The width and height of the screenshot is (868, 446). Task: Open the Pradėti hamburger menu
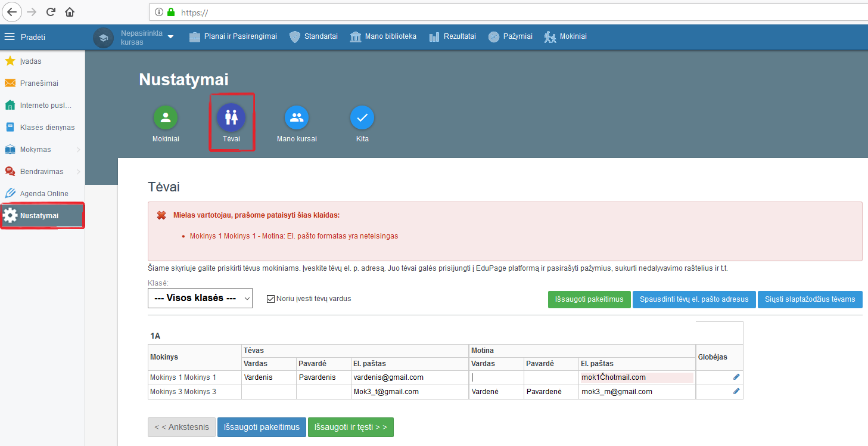click(10, 37)
